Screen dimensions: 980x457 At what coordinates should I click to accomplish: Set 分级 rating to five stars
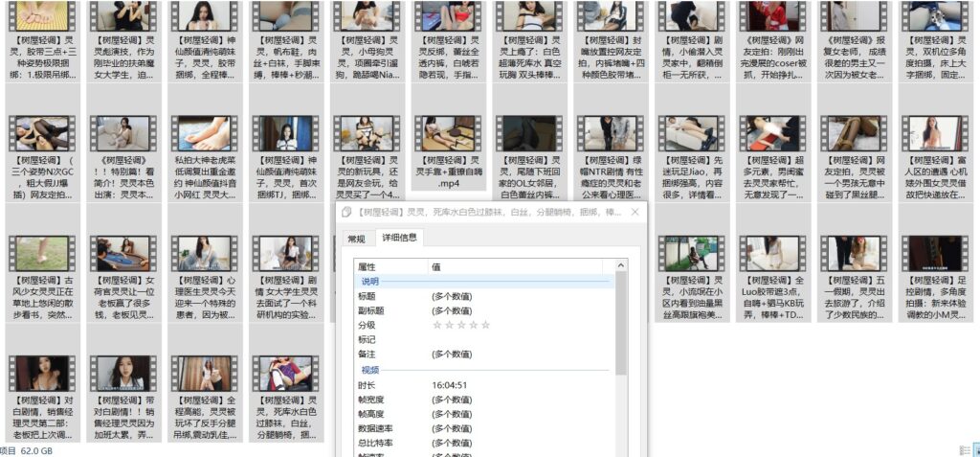(x=485, y=325)
